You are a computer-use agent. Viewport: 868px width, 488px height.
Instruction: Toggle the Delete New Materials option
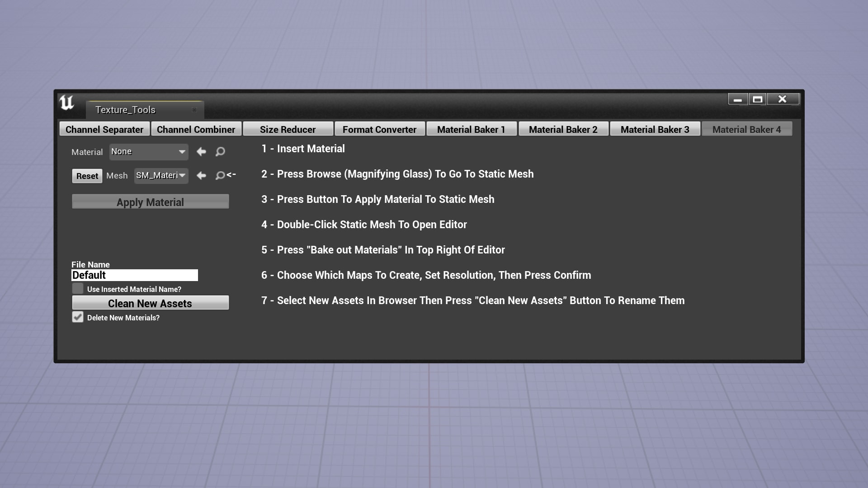[77, 317]
